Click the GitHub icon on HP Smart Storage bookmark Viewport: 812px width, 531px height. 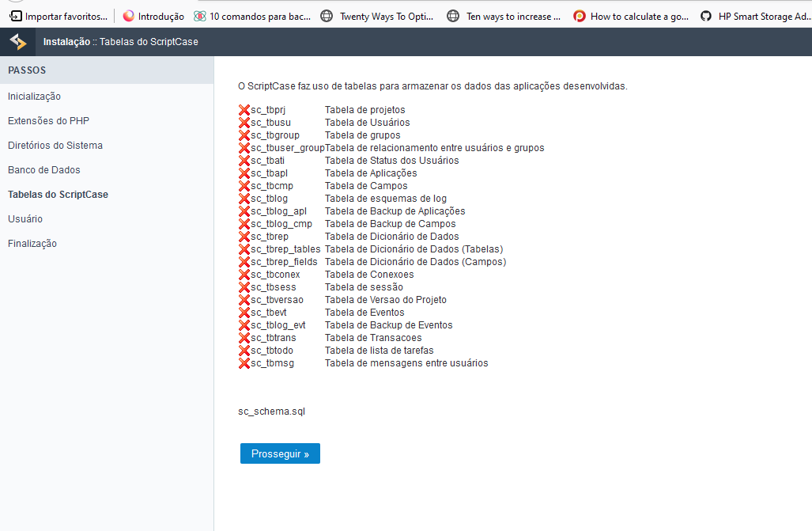tap(706, 16)
